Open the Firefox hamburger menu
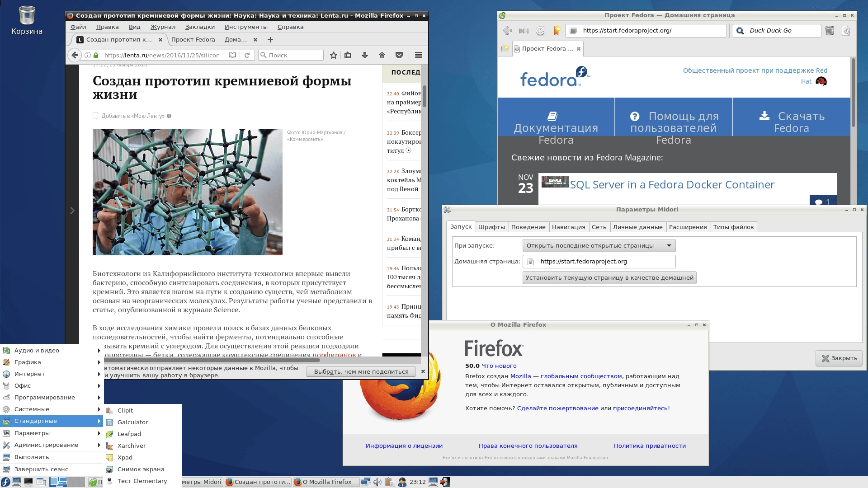 (x=419, y=55)
